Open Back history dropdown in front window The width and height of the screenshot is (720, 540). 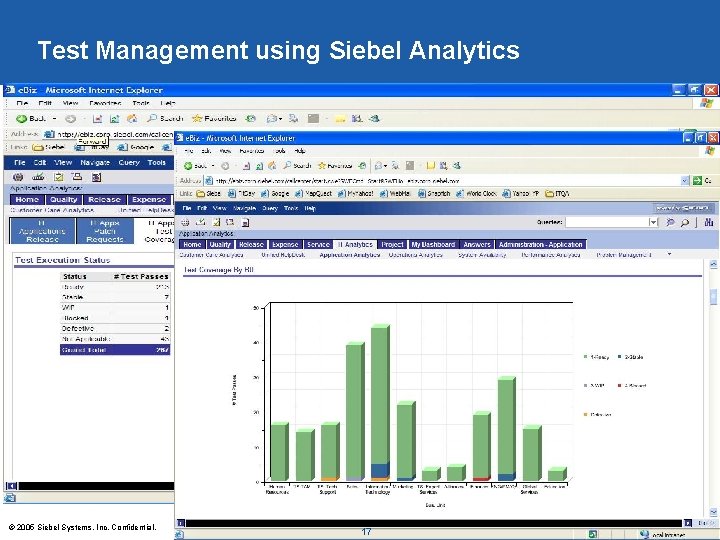point(213,165)
